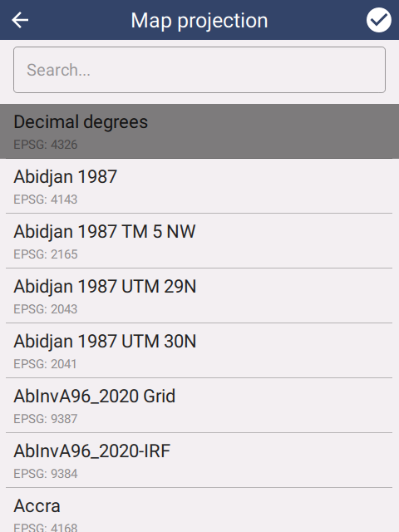Screen dimensions: 399x532
Task: Focus the Search projection field
Action: (x=199, y=70)
